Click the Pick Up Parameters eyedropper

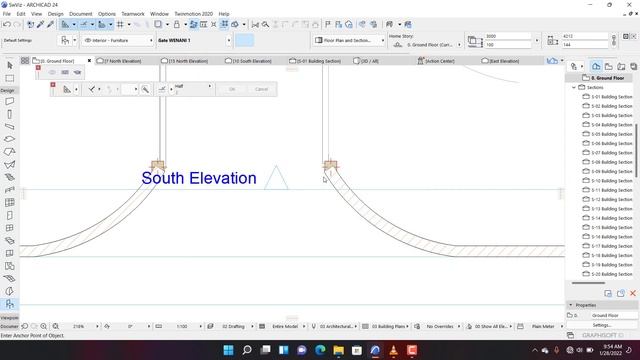40,24
